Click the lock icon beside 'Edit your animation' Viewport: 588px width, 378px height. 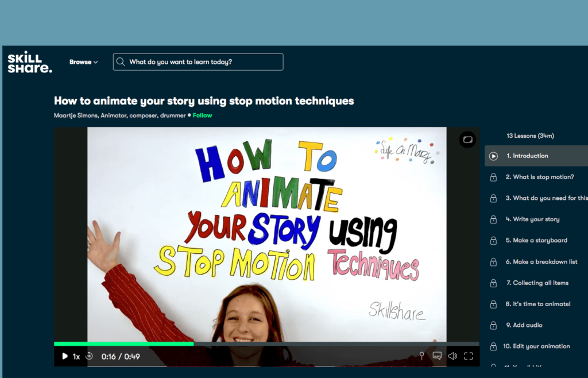[x=493, y=346]
